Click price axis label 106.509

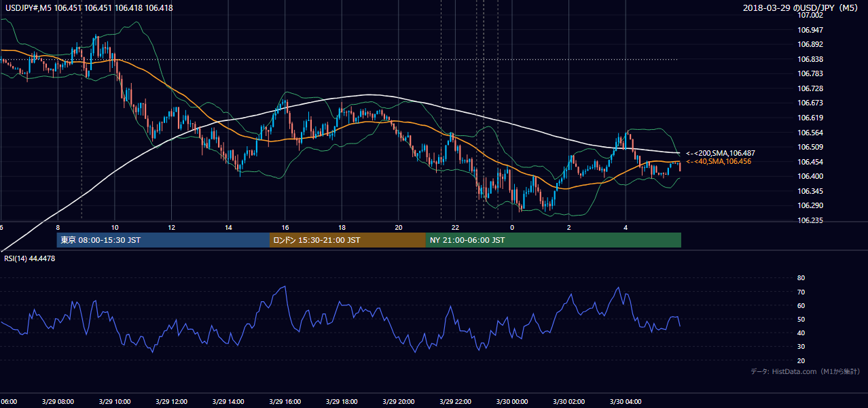(x=810, y=147)
